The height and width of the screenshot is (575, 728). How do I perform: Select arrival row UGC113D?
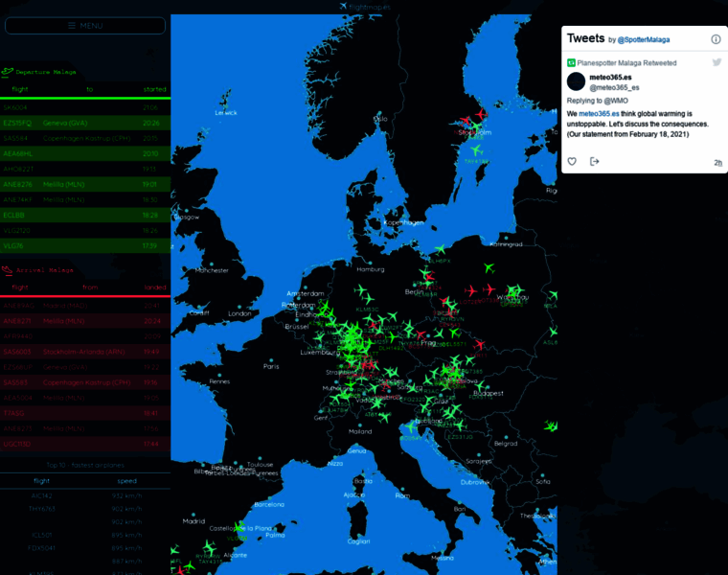(x=85, y=444)
